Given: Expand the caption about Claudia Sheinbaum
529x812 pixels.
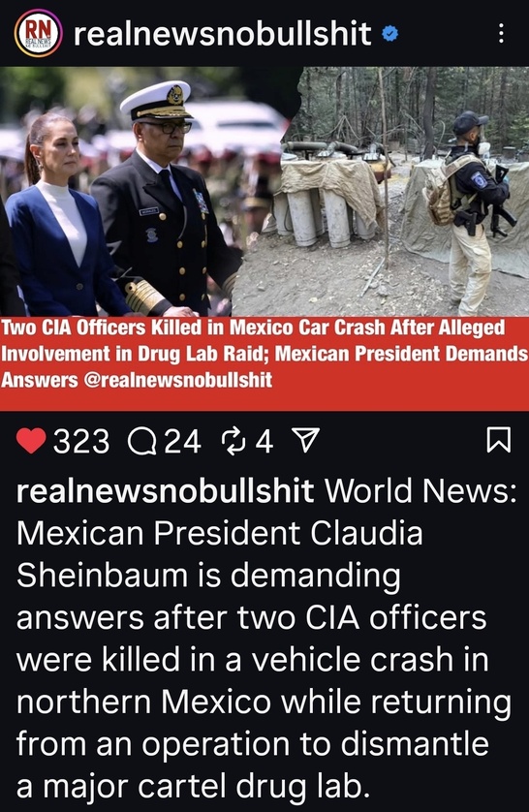Looking at the screenshot, I should click(x=264, y=638).
